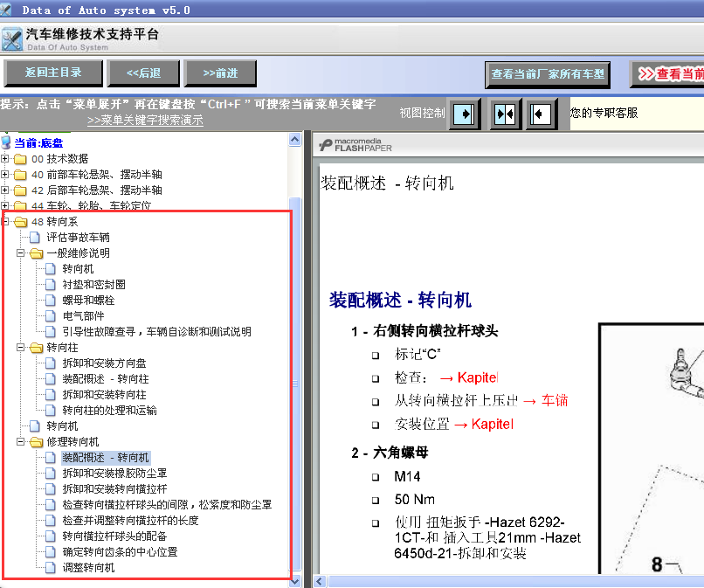Collapse the 48 转向系 node
The image size is (704, 588).
click(5, 221)
